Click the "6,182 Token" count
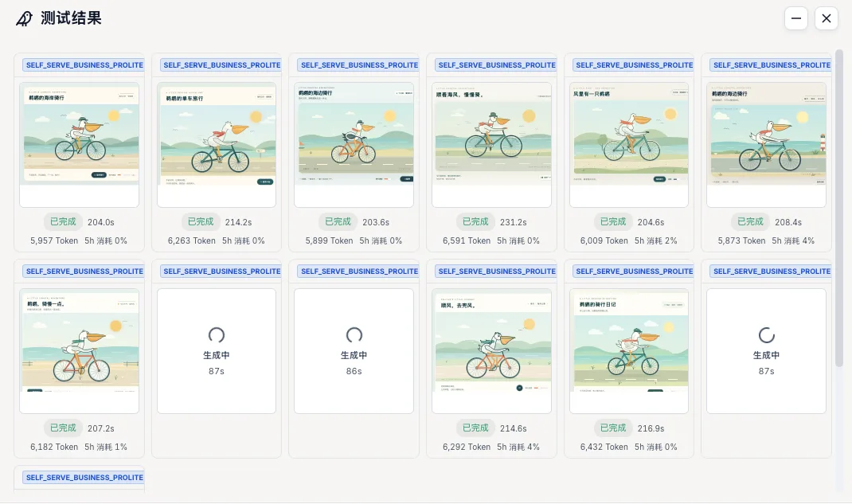This screenshot has width=852, height=504. 54,447
